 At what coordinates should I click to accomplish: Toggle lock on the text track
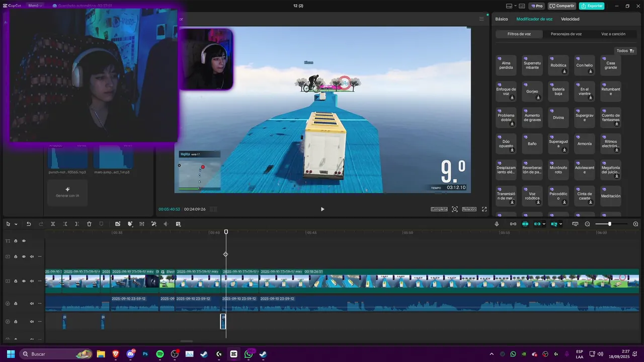click(16, 241)
